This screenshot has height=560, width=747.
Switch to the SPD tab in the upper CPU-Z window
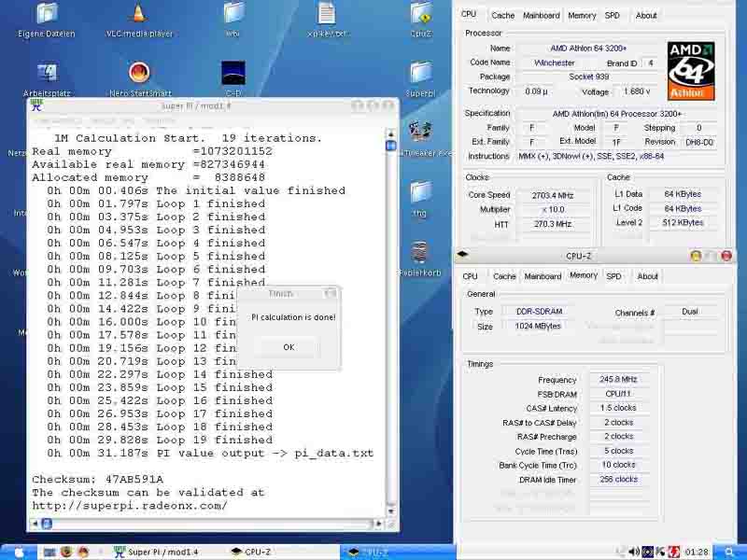[x=613, y=15]
